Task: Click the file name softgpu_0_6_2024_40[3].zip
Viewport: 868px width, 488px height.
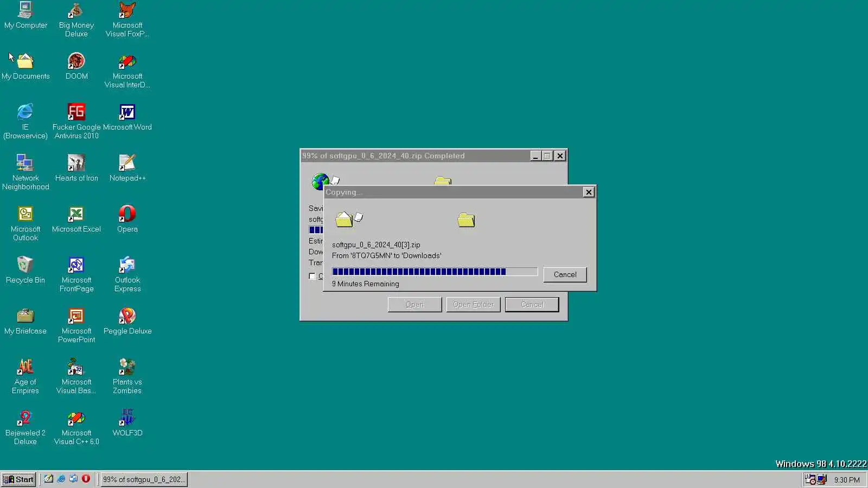Action: coord(376,245)
